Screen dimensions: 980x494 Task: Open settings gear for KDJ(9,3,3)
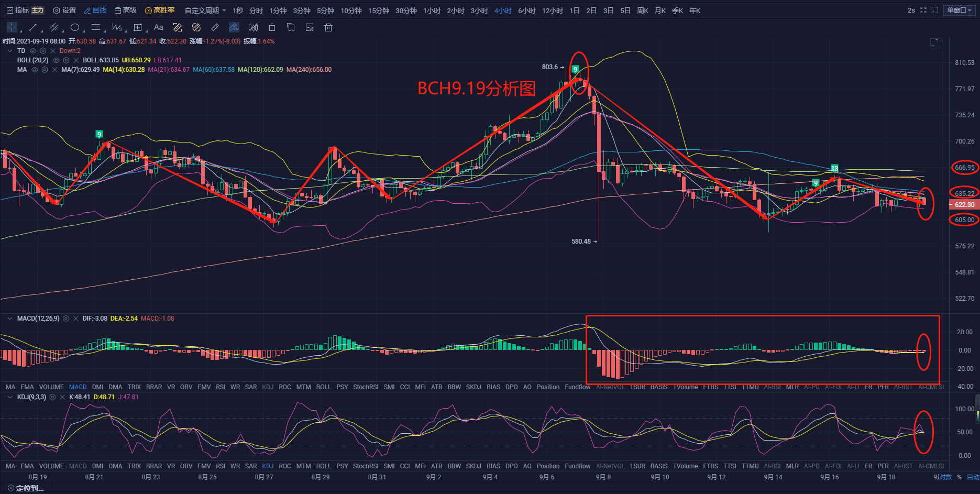[x=52, y=397]
